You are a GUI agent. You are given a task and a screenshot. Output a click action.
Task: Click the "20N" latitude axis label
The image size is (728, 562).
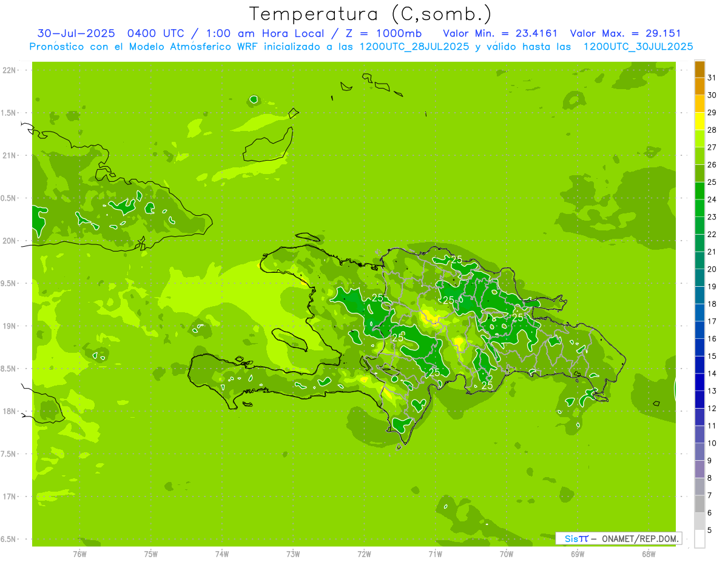pos(9,241)
